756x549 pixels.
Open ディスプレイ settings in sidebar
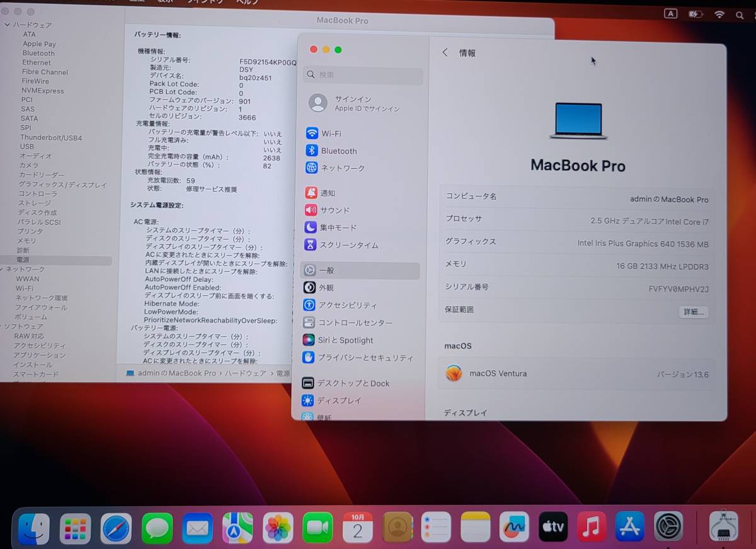pyautogui.click(x=332, y=400)
